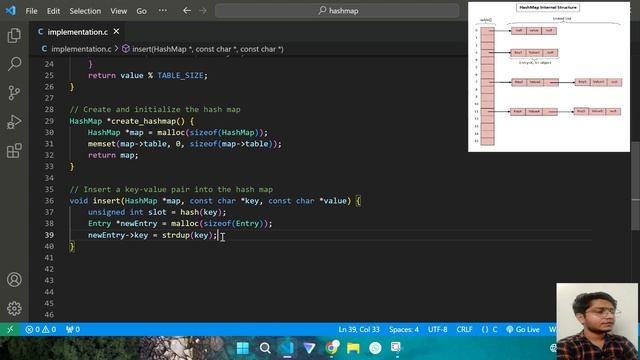Click line number 36 in the gutter
Viewport: 640px width, 360px height.
point(49,201)
